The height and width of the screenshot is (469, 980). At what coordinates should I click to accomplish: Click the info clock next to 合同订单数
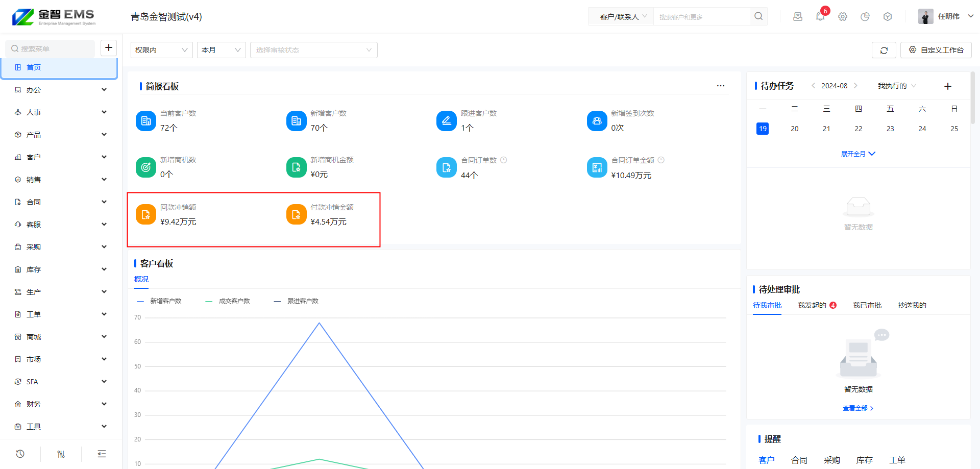(x=504, y=160)
